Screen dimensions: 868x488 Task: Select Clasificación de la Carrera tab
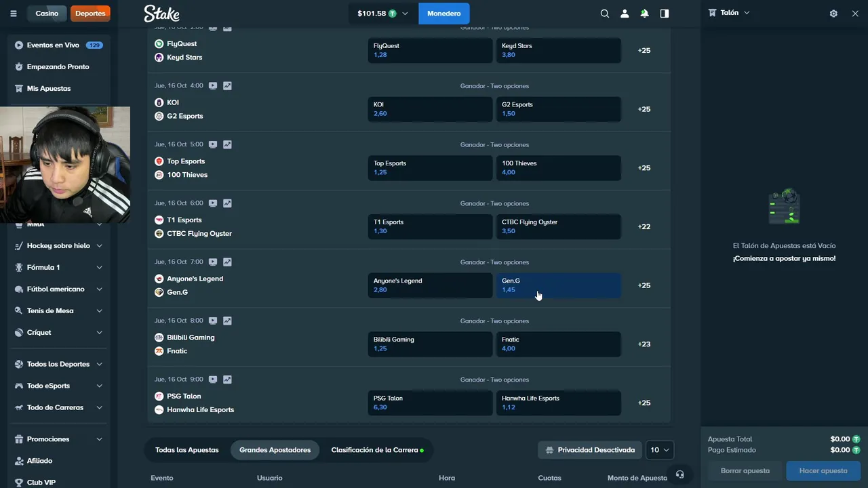point(378,450)
